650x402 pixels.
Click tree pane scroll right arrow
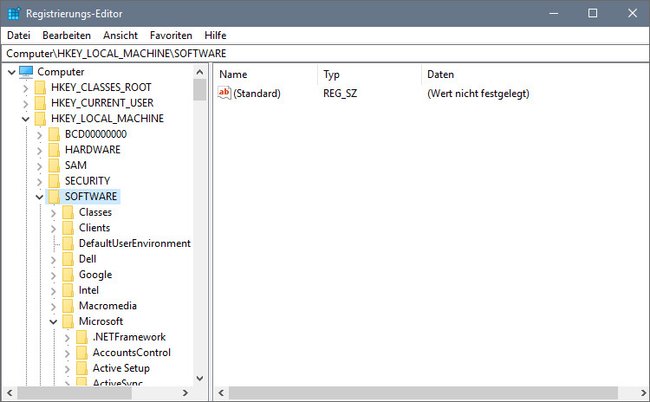tap(185, 392)
